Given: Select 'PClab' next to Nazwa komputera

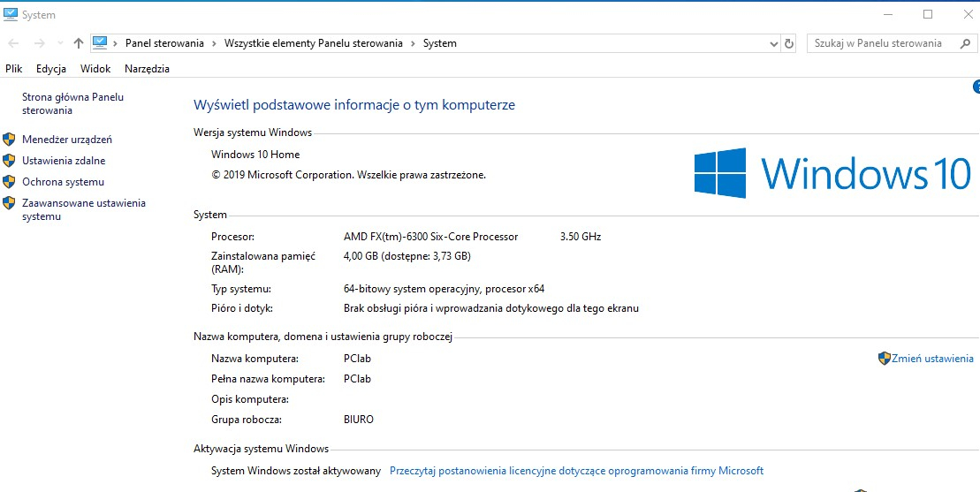Looking at the screenshot, I should 358,359.
